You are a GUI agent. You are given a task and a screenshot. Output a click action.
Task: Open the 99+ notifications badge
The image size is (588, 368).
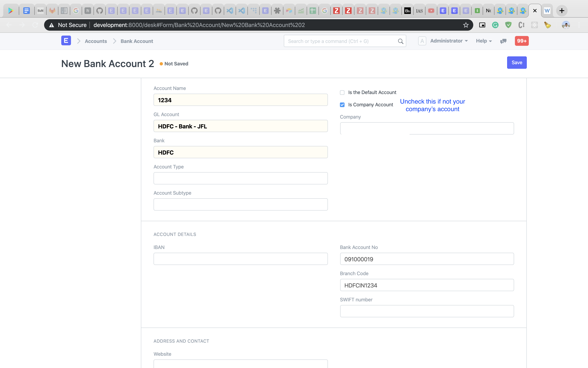pos(522,41)
